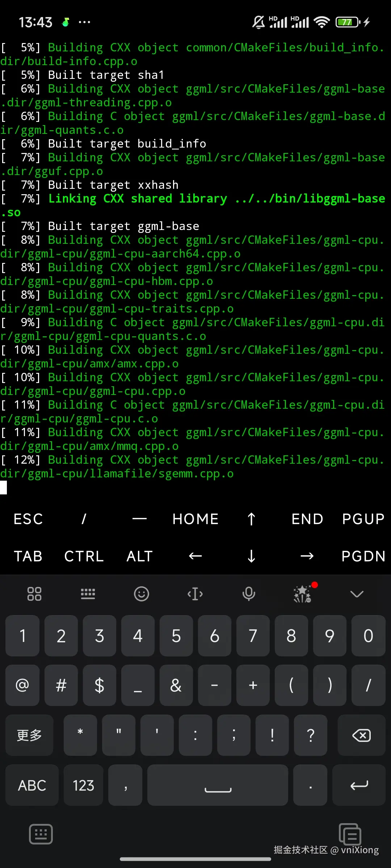Open the keyboard apps grid icon
Viewport: 391px width, 868px height.
[x=34, y=594]
